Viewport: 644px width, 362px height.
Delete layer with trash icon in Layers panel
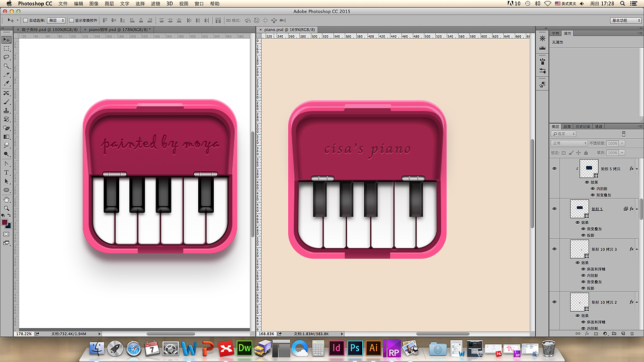click(632, 333)
